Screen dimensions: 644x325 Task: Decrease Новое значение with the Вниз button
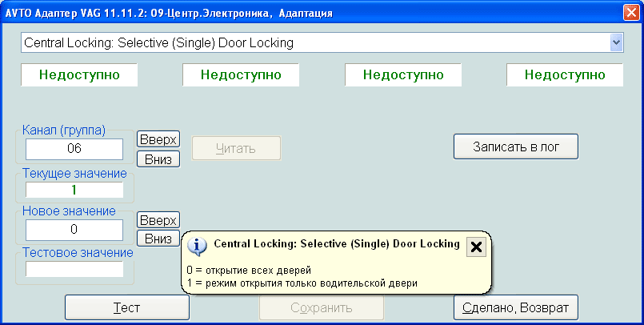coord(158,238)
